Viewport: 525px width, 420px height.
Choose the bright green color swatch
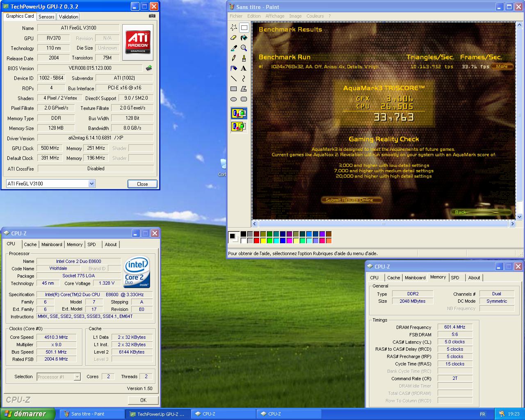click(269, 241)
